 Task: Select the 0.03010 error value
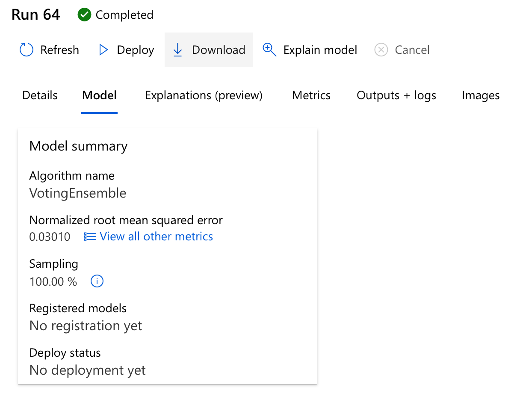[50, 237]
